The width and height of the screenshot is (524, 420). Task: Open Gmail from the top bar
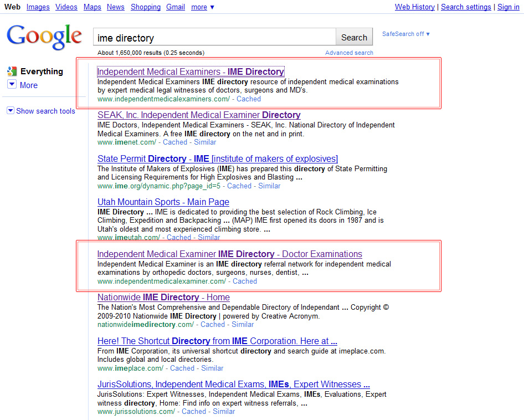176,7
